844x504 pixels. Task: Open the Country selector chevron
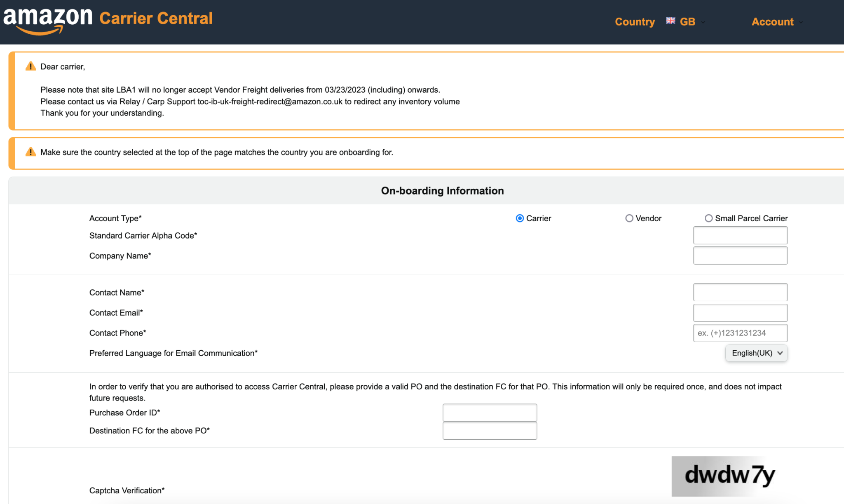coord(703,23)
